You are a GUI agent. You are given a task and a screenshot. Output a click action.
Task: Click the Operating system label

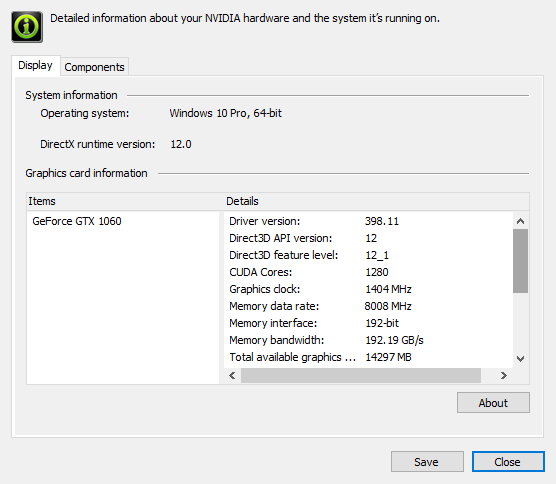pos(85,113)
